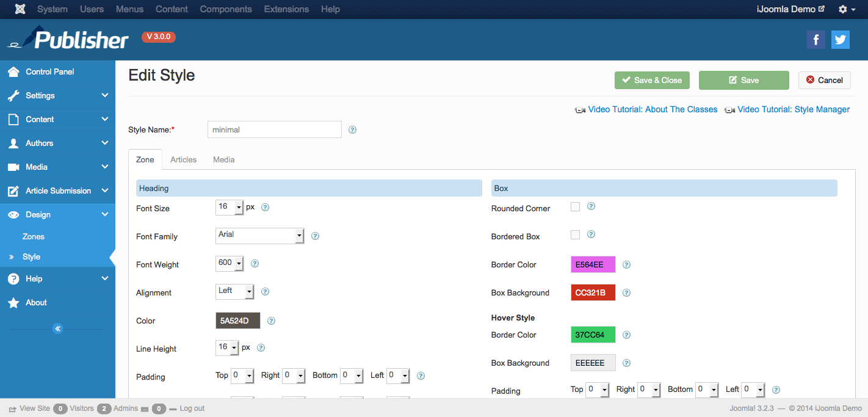Click help icon next to Line Height
Image resolution: width=868 pixels, height=417 pixels.
[261, 348]
